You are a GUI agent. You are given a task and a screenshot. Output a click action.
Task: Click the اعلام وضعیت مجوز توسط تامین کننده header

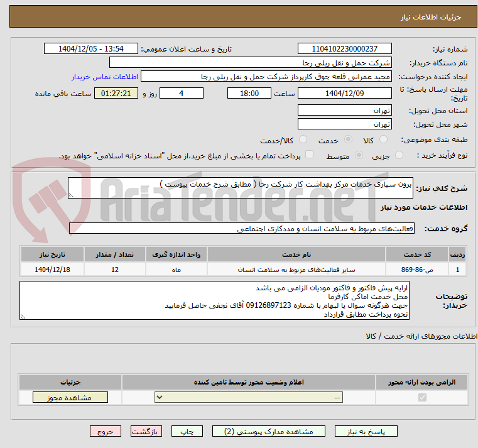[x=249, y=382]
